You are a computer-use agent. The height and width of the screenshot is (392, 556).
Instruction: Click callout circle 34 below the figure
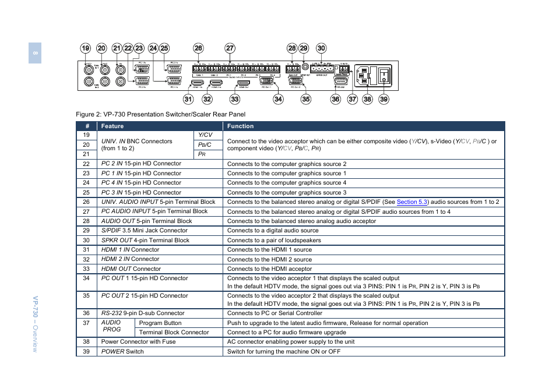pos(279,99)
